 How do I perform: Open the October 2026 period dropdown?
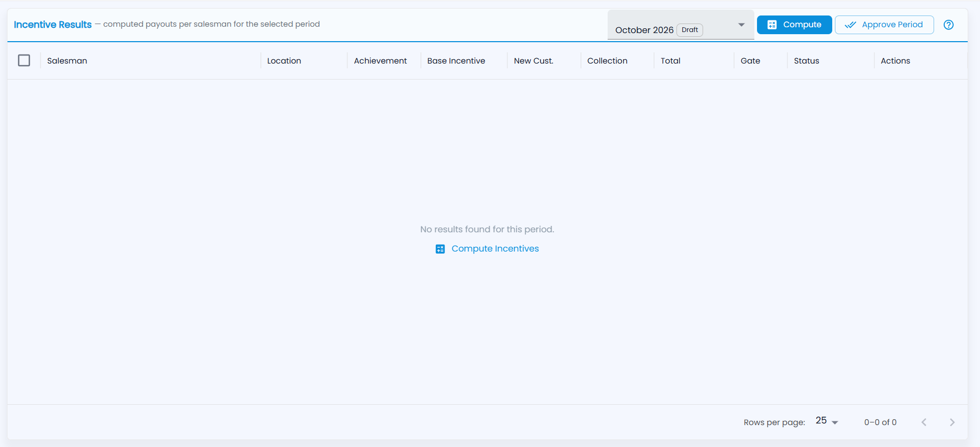coord(681,25)
